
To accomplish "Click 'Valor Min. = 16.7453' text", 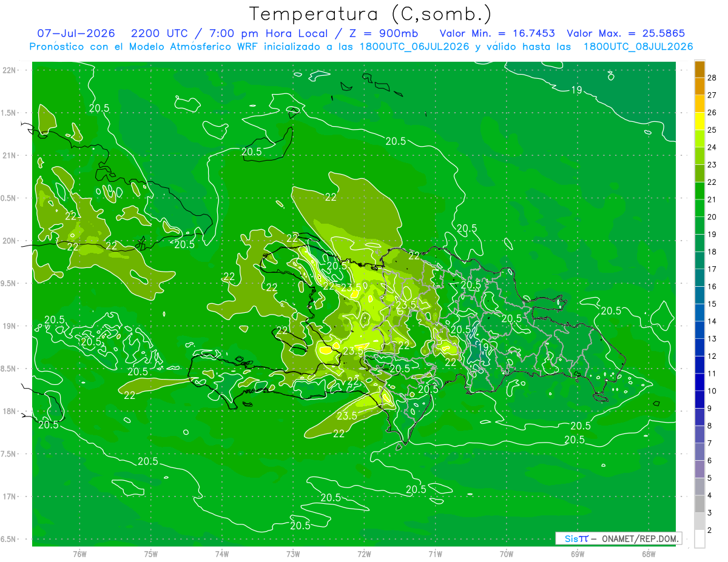I will coord(497,34).
